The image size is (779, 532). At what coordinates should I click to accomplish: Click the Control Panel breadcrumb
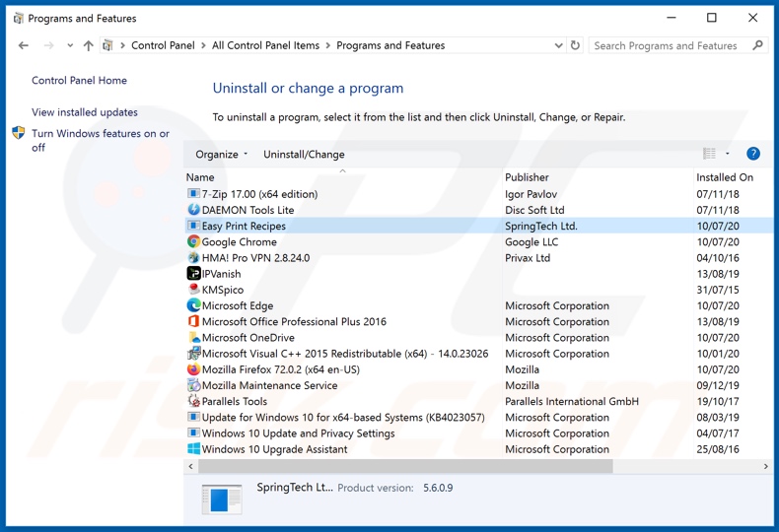(163, 45)
